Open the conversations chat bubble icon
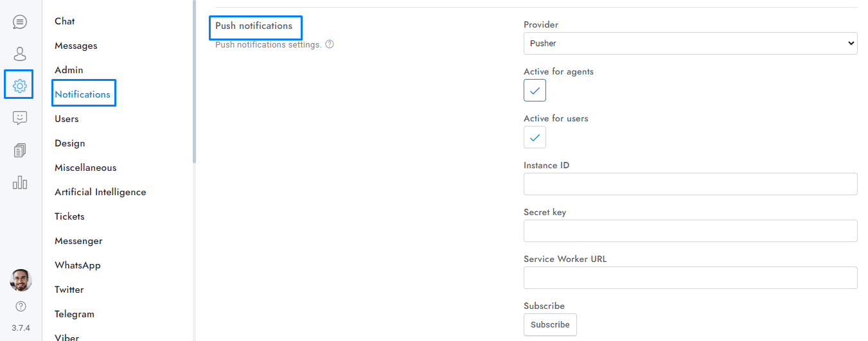The height and width of the screenshot is (341, 868). pyautogui.click(x=20, y=22)
